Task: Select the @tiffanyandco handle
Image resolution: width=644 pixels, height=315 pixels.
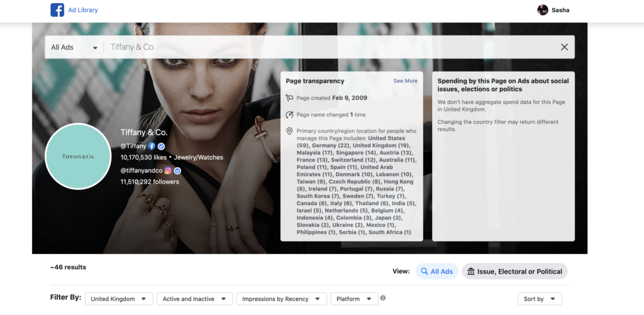Action: click(142, 170)
